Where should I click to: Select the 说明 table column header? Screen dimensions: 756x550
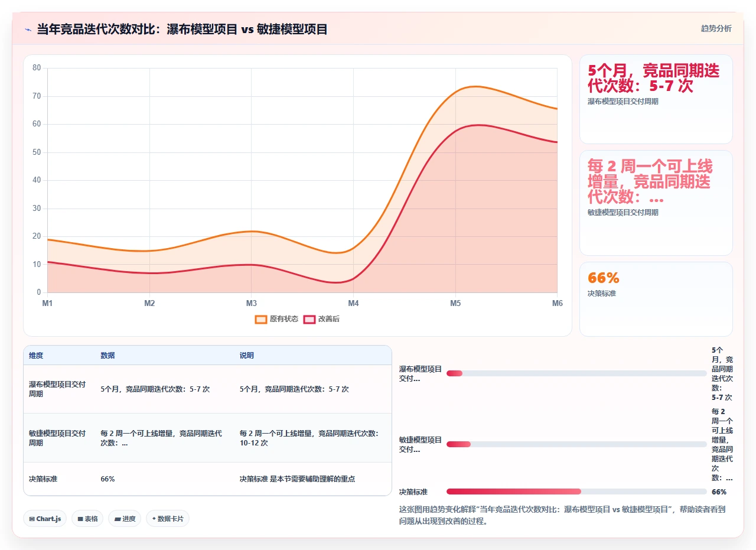246,356
